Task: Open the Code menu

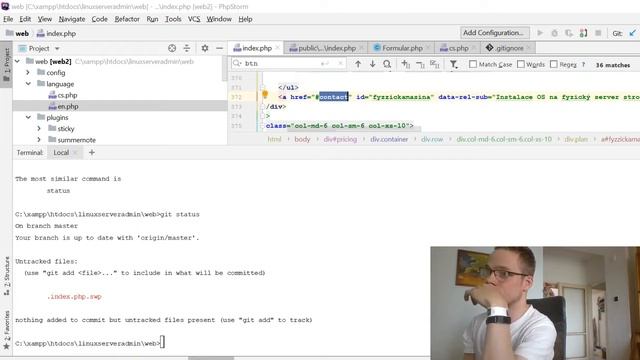Action: [100, 19]
